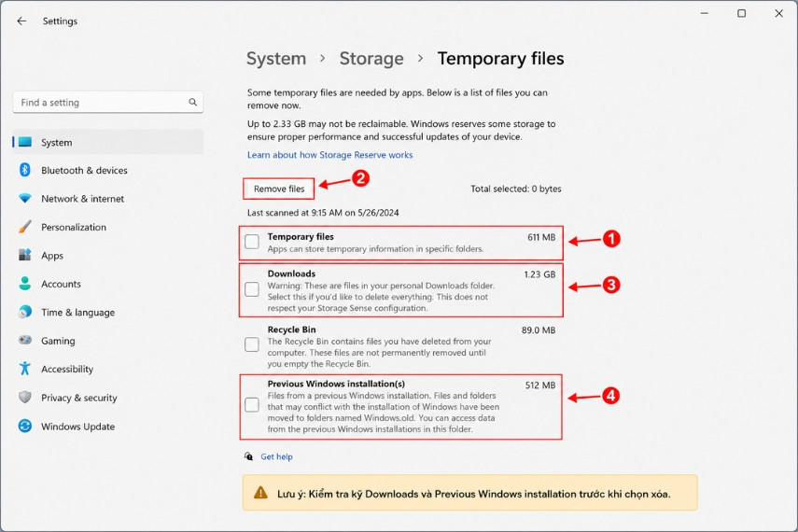Click the Temporary files page heading
The height and width of the screenshot is (532, 798).
coord(500,59)
